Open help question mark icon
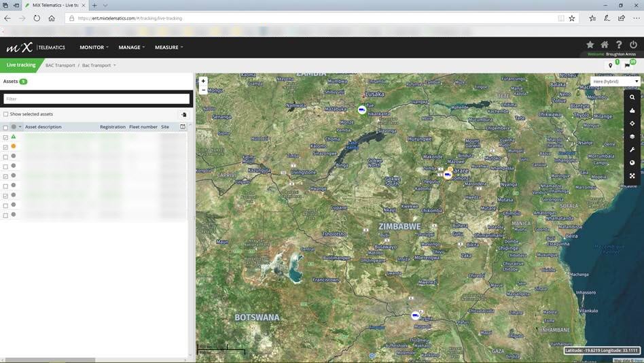Screen dimensions: 644x363 point(619,44)
